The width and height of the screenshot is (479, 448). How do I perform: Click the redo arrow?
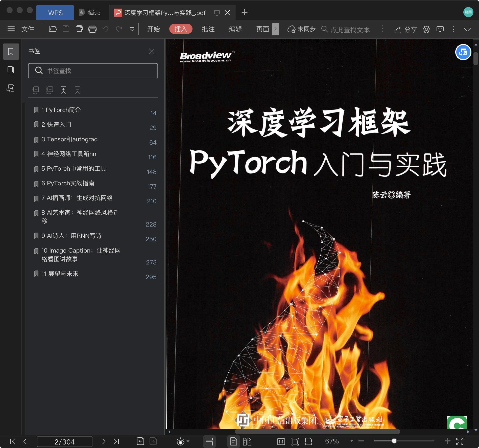pyautogui.click(x=119, y=29)
